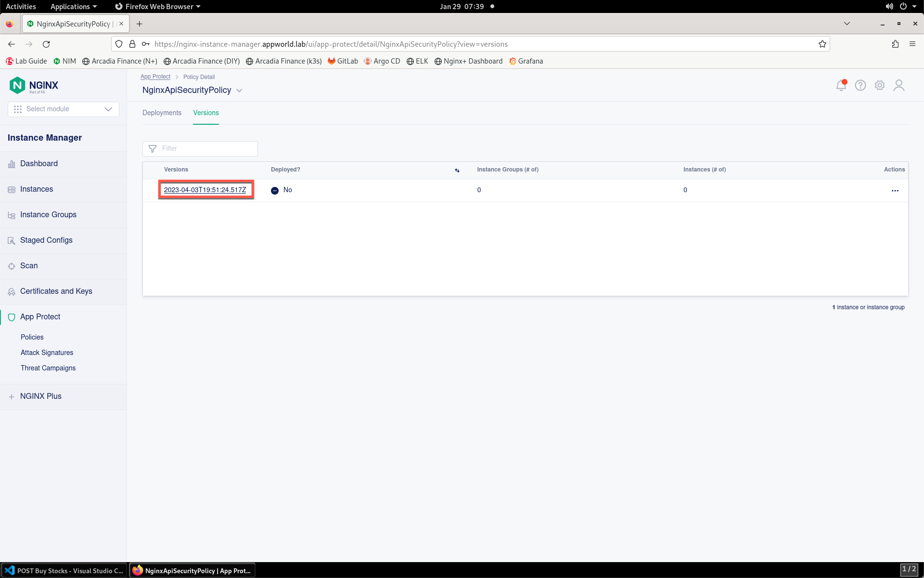Image resolution: width=924 pixels, height=578 pixels.
Task: Switch to the Deployments tab
Action: (162, 113)
